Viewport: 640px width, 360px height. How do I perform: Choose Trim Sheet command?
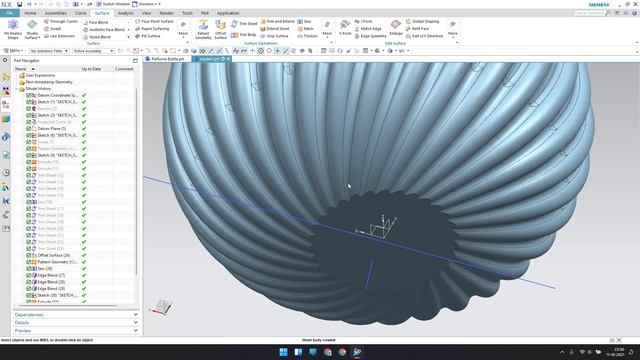[244, 24]
